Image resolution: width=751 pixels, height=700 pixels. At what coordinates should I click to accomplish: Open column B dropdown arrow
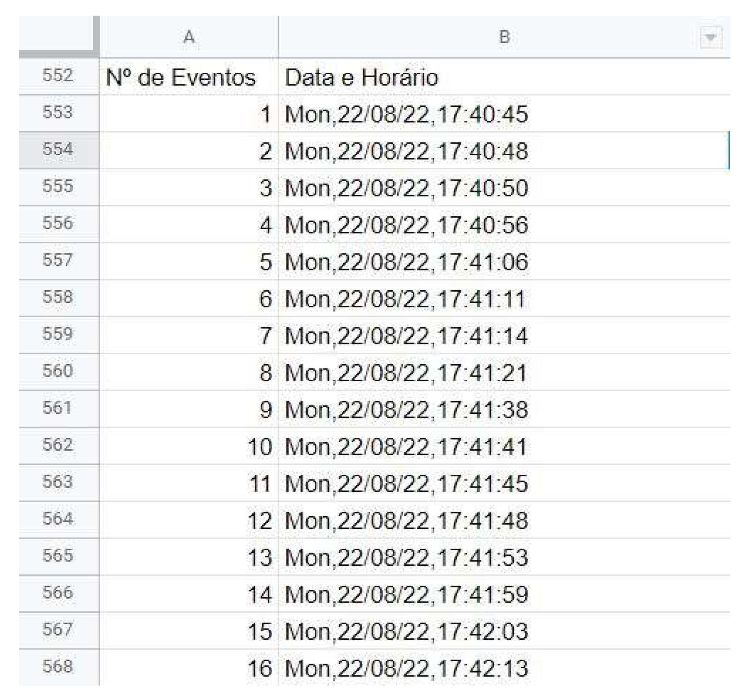tap(710, 38)
